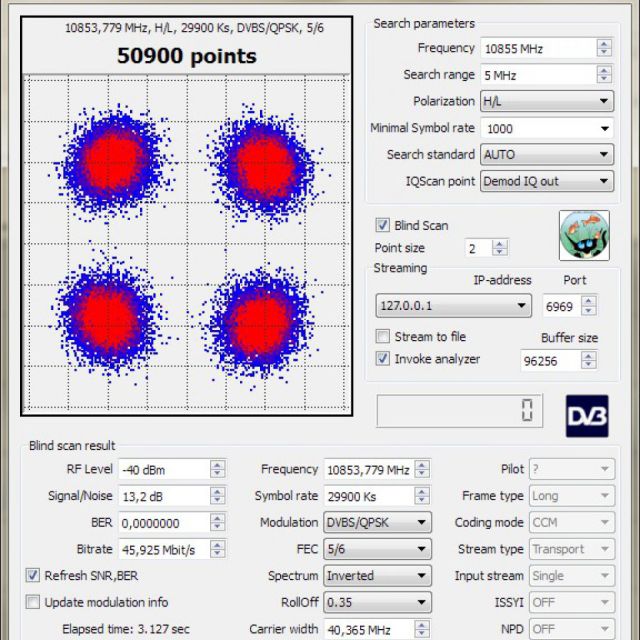
Task: Open the IQScan point dropdown
Action: [x=547, y=181]
